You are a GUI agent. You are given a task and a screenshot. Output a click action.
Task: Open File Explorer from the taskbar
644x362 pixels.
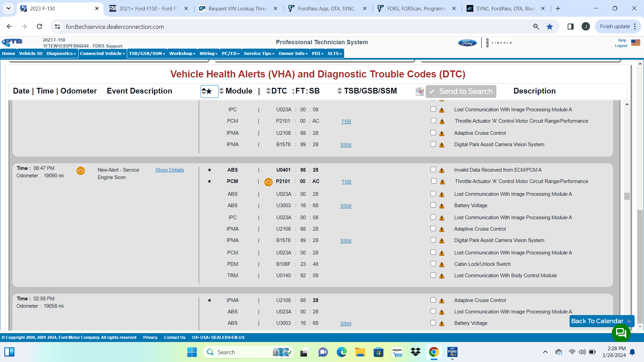[360, 352]
